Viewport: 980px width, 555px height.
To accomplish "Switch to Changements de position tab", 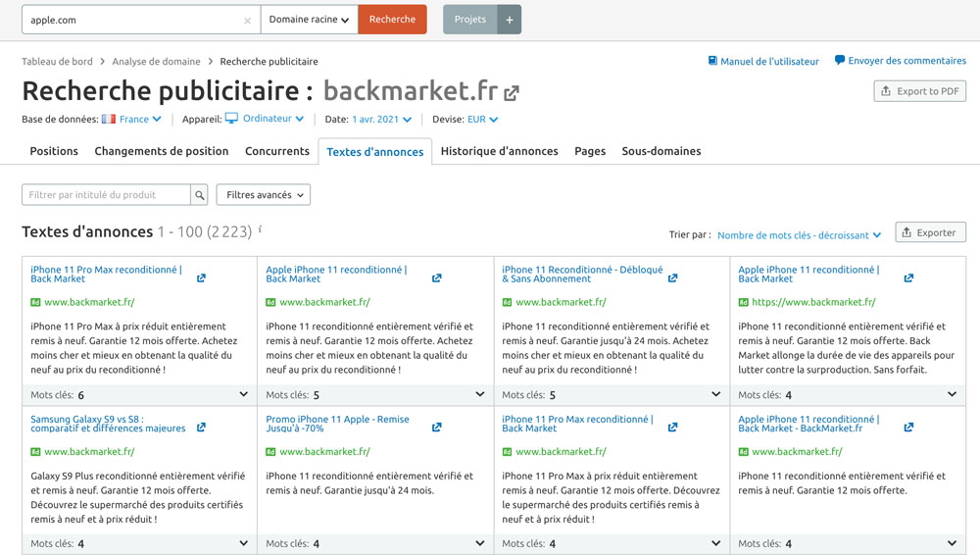I will (x=162, y=151).
